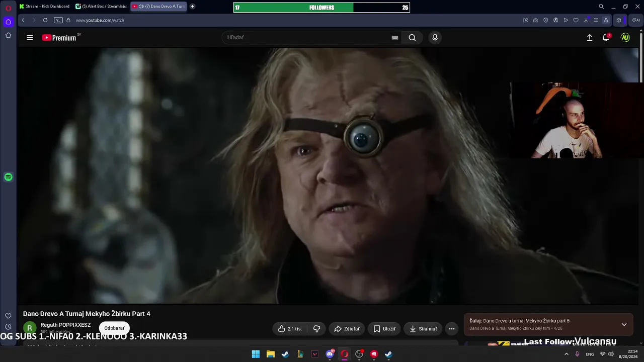The image size is (644, 362).
Task: Open the YouTube guide hamburger menu
Action: point(30,38)
